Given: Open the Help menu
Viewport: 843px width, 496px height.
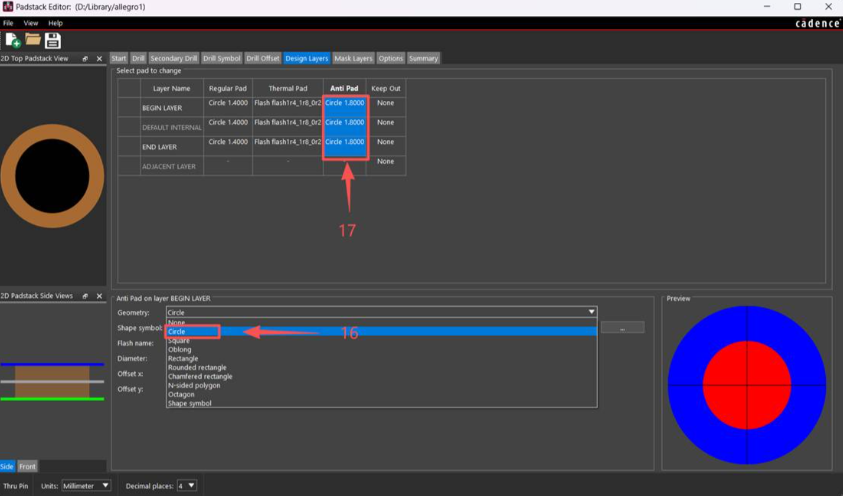Looking at the screenshot, I should pos(55,23).
